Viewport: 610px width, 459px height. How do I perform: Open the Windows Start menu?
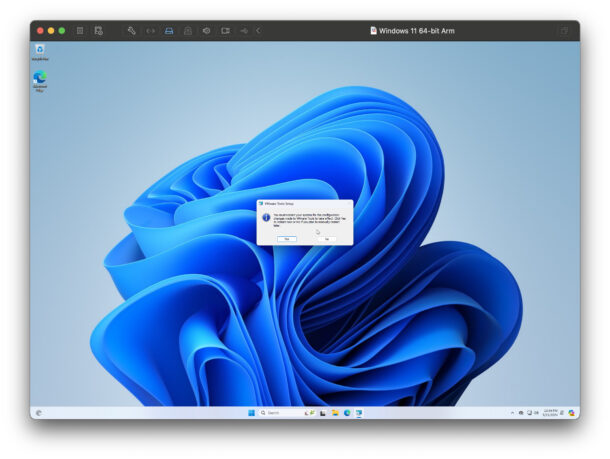(250, 412)
